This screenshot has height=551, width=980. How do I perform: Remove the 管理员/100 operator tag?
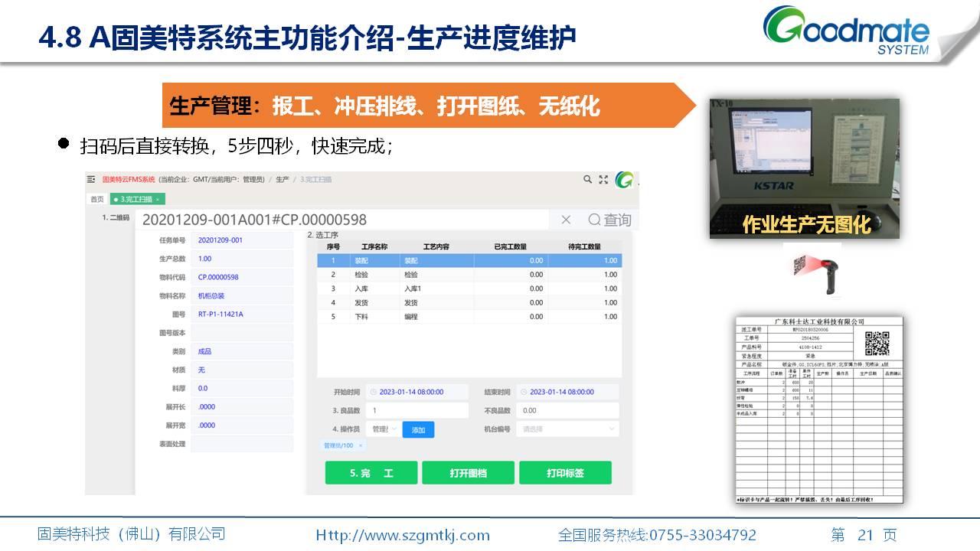coord(360,445)
